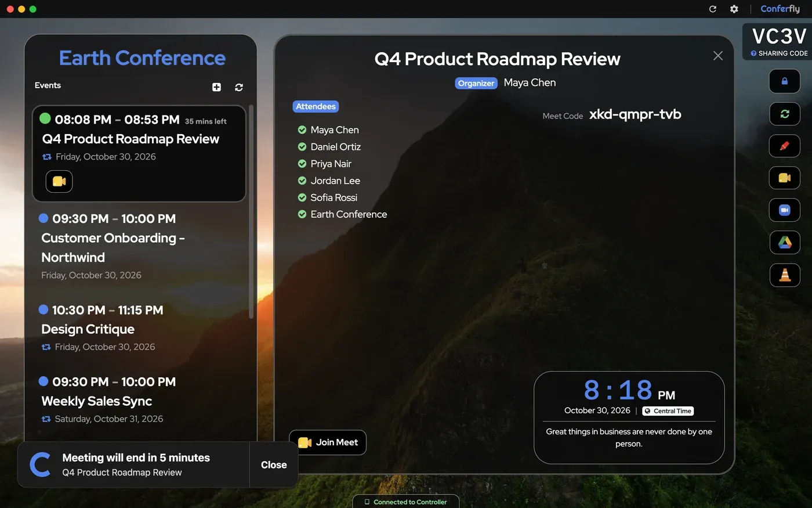
Task: Click the recurring icon beside Weekly Sales Sync date
Action: click(46, 419)
